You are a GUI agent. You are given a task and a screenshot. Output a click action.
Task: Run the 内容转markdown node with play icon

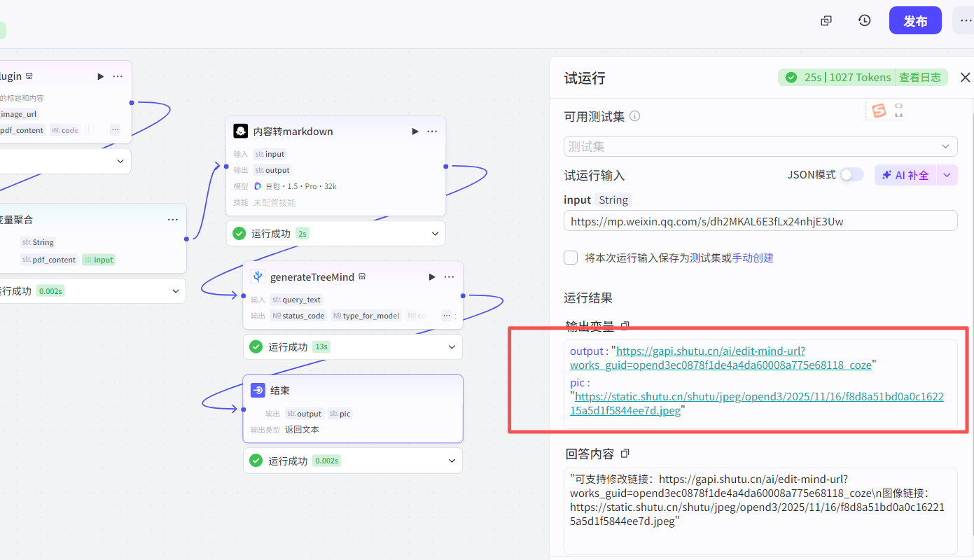[415, 131]
